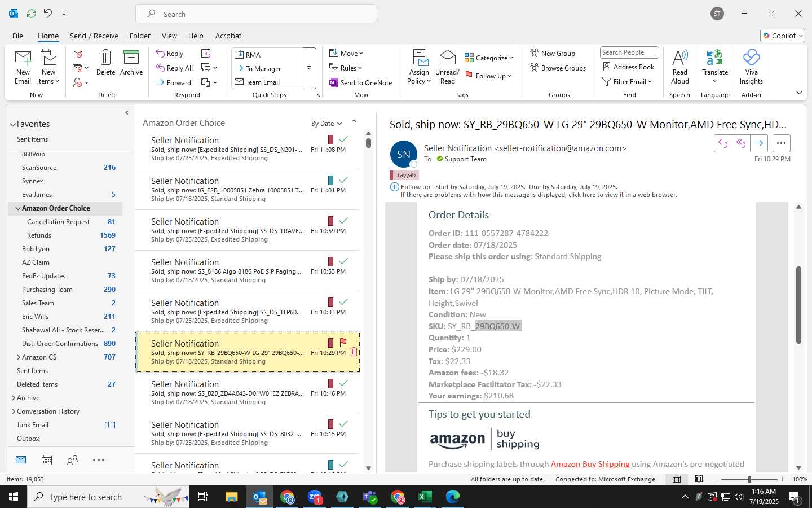Screen dimensions: 812x508
Task: Open the People view icon in navigation bar
Action: pos(72,460)
